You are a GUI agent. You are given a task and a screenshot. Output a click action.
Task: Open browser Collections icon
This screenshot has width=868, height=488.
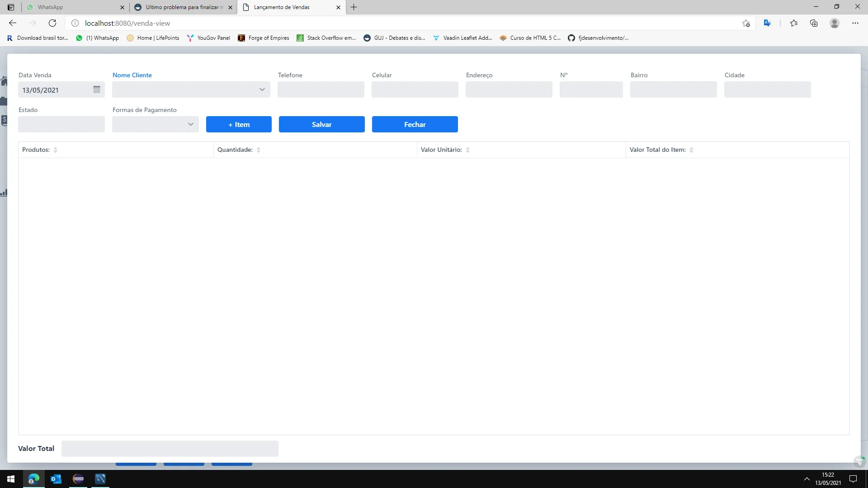tap(814, 23)
